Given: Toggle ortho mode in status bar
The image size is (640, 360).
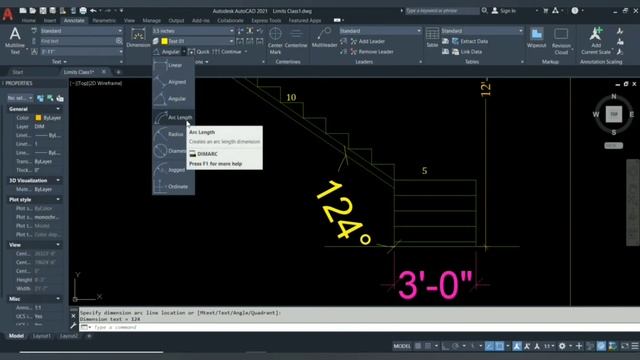Looking at the screenshot, I should click(x=445, y=346).
